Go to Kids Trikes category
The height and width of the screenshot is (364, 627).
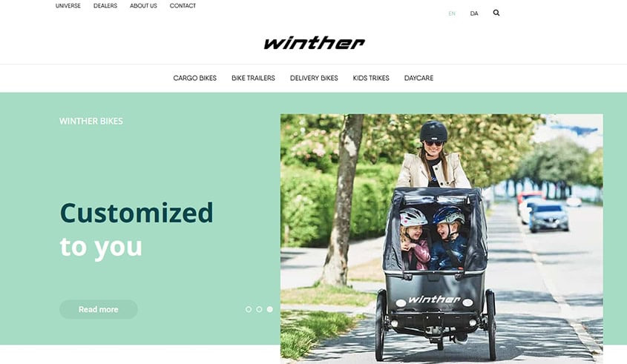tap(371, 78)
